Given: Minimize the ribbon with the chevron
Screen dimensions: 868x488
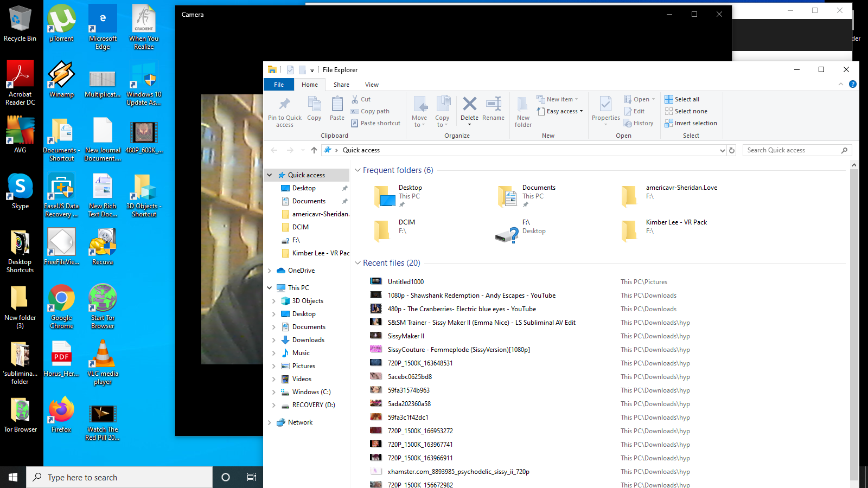Looking at the screenshot, I should (x=841, y=84).
